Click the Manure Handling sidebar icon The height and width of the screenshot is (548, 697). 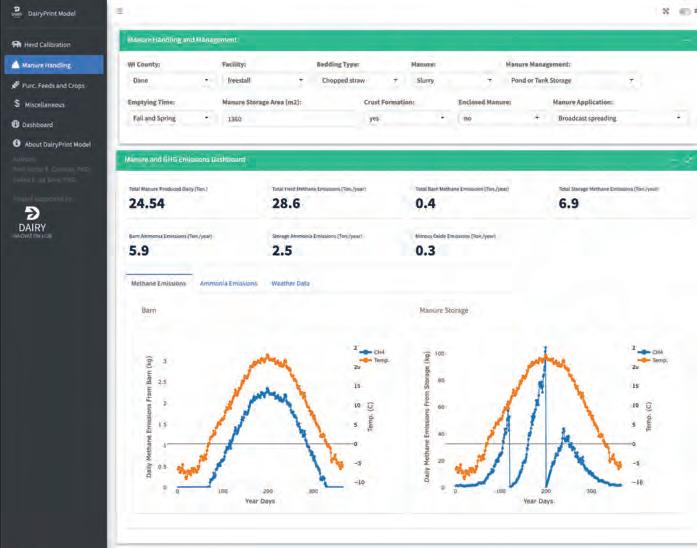[x=16, y=65]
